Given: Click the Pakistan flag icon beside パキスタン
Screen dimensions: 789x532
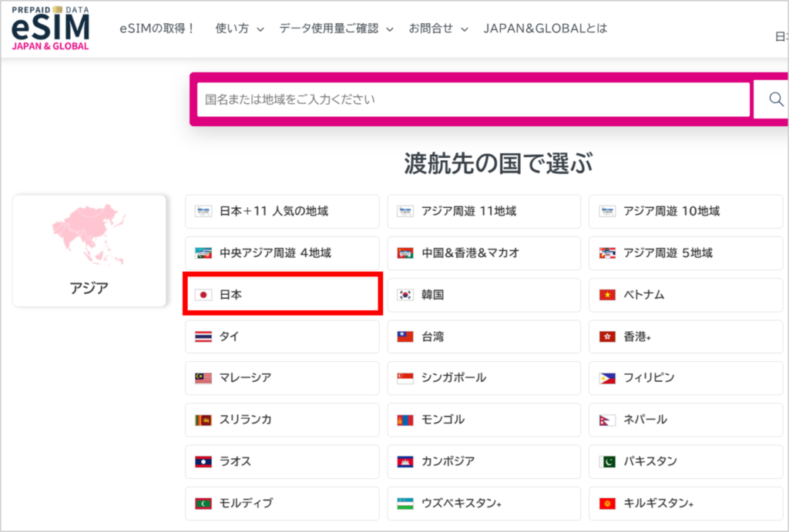Looking at the screenshot, I should point(606,461).
